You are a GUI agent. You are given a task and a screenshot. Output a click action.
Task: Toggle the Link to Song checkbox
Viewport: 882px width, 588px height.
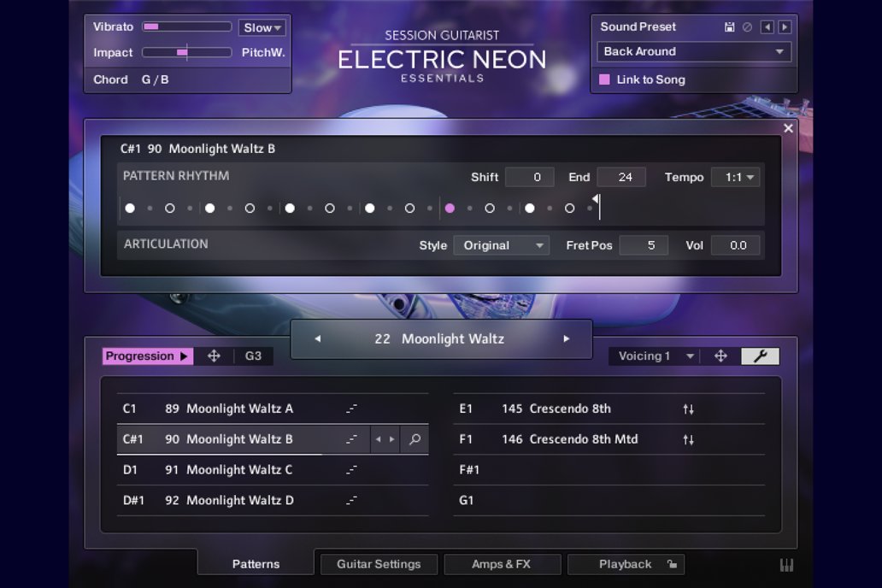(605, 79)
